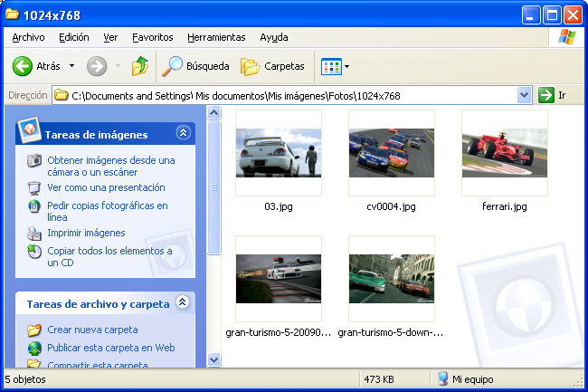The image size is (588, 392).
Task: Click the gran-turismo-5-20090... file name
Action: [x=279, y=332]
